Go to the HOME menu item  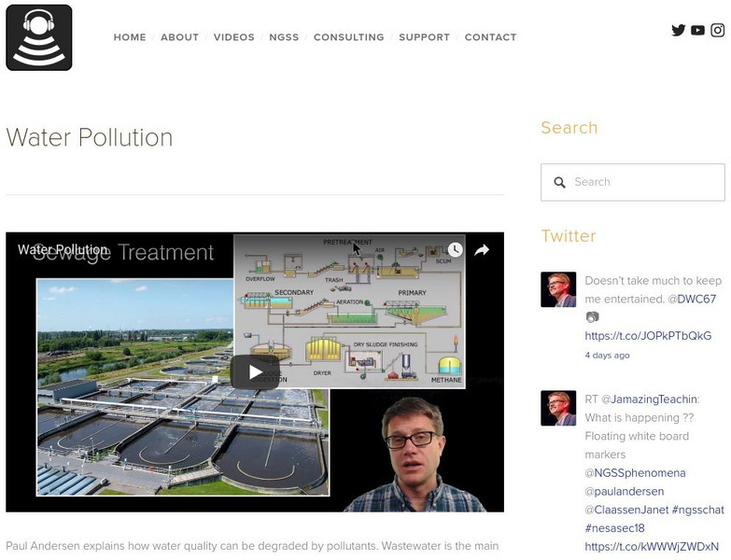tap(130, 37)
